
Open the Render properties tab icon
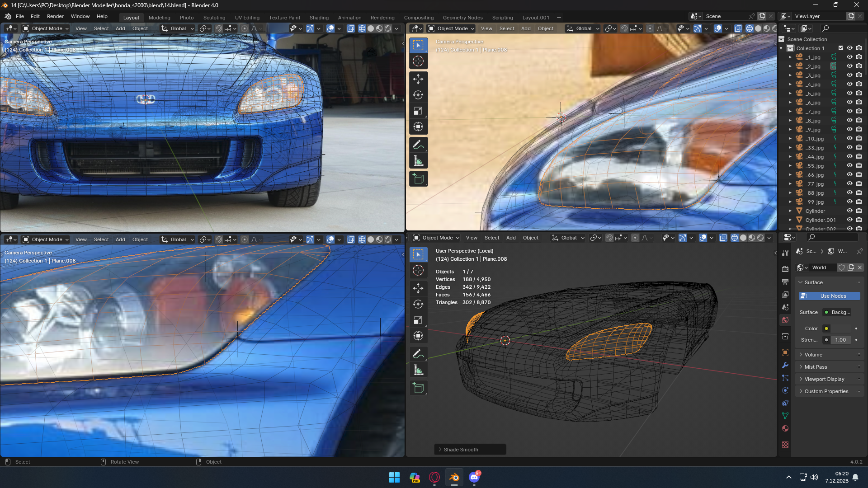point(785,269)
